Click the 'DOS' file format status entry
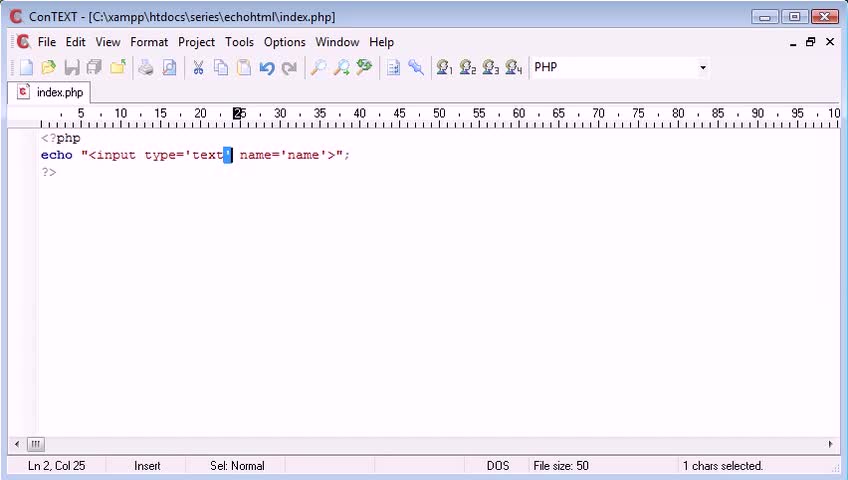Viewport: 848px width, 480px height. point(498,465)
